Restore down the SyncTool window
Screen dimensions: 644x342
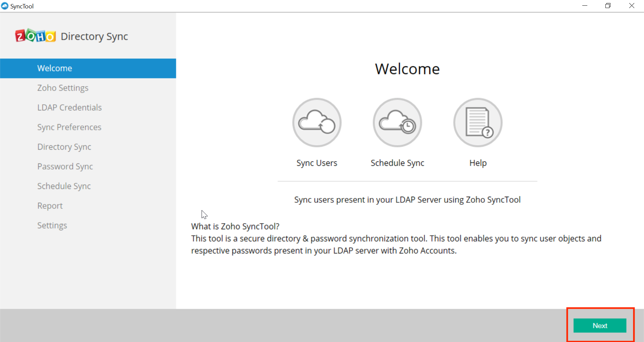point(608,5)
